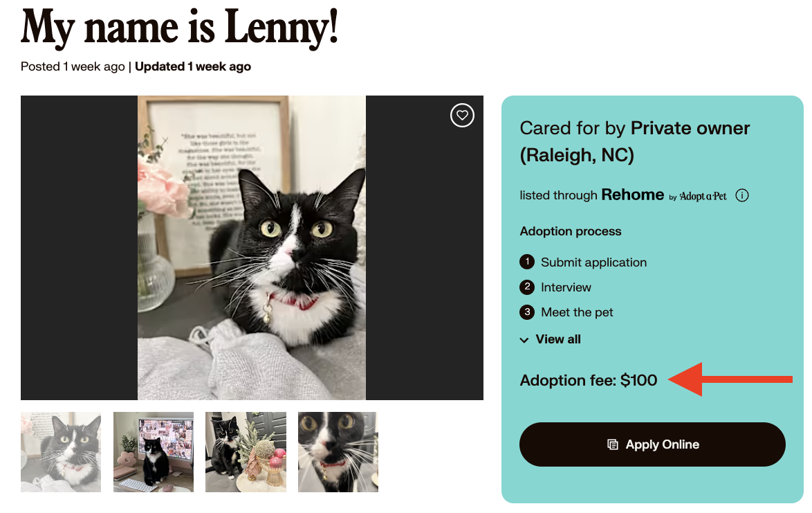Click step 1 number badge icon
Viewport: 812px width, 513px height.
click(527, 262)
